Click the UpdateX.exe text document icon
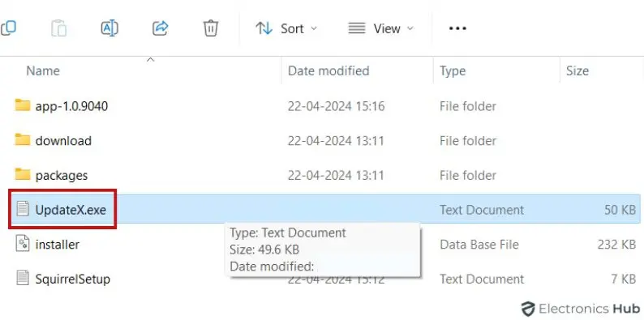The image size is (644, 320). [x=23, y=209]
